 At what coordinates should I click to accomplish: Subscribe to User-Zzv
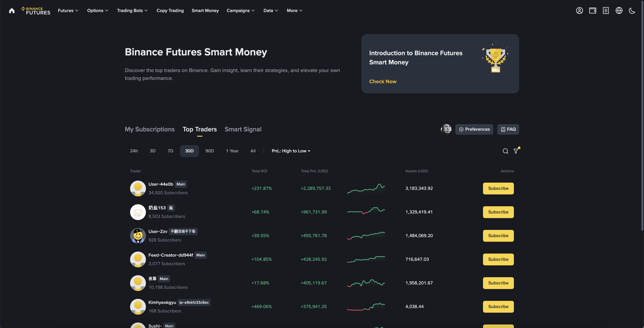pos(498,236)
